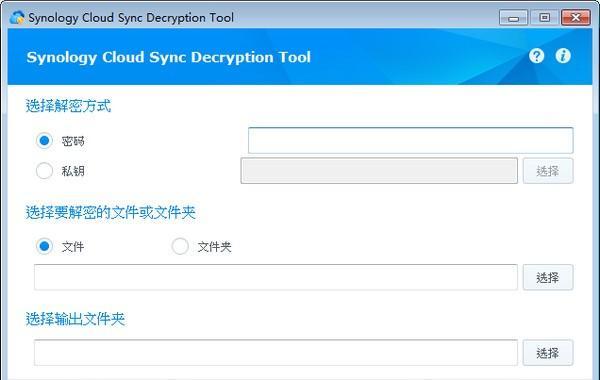Minimize the Decryption Tool window
This screenshot has width=600, height=380.
coord(513,18)
